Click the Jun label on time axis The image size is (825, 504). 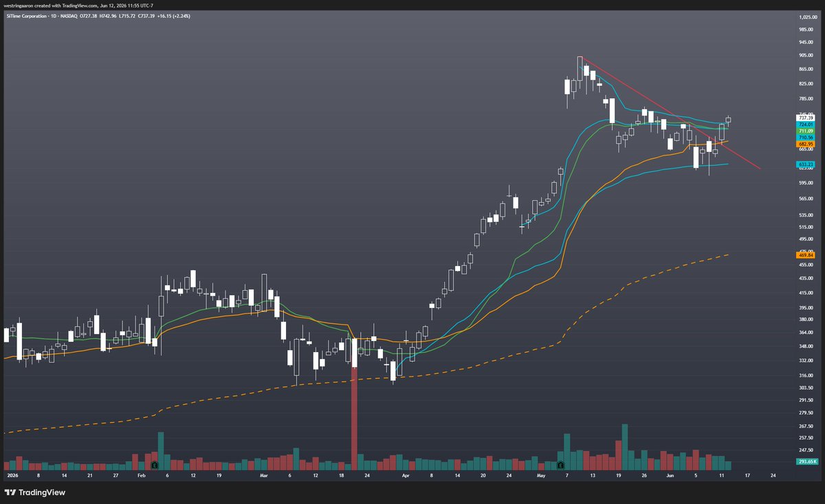pyautogui.click(x=670, y=475)
